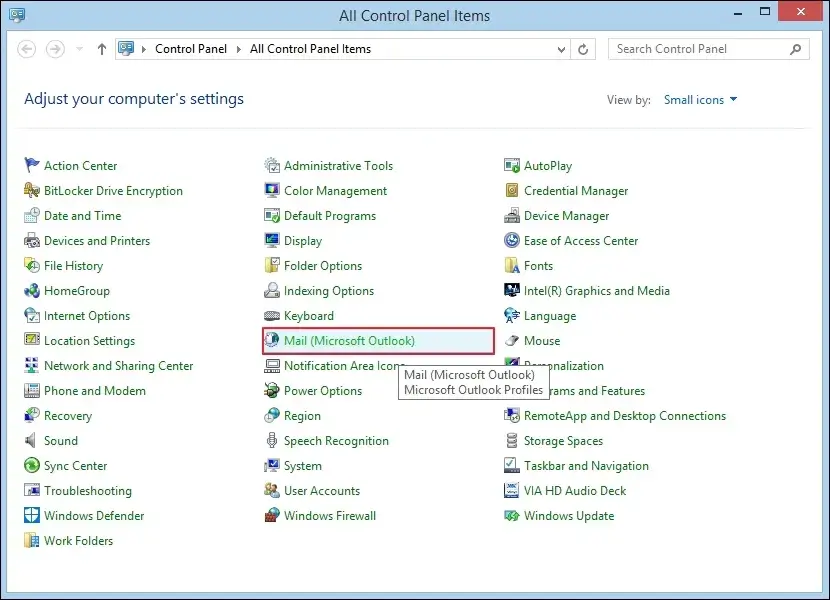Click the File History icon

pyautogui.click(x=32, y=265)
